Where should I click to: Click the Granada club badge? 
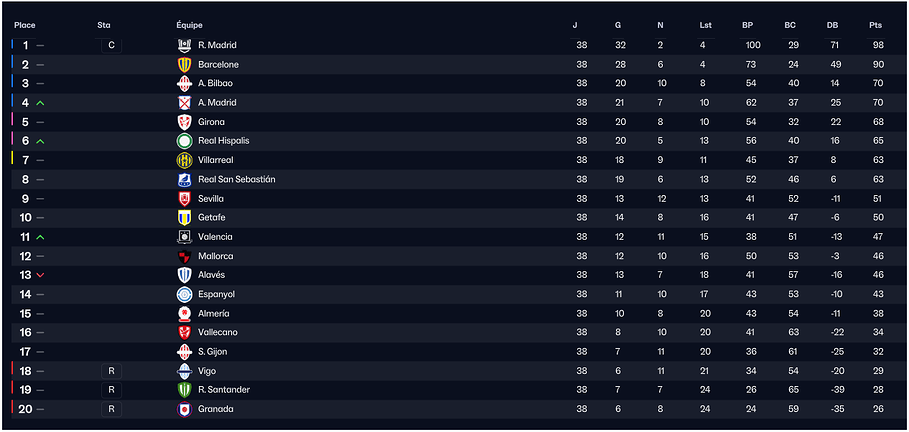point(184,409)
